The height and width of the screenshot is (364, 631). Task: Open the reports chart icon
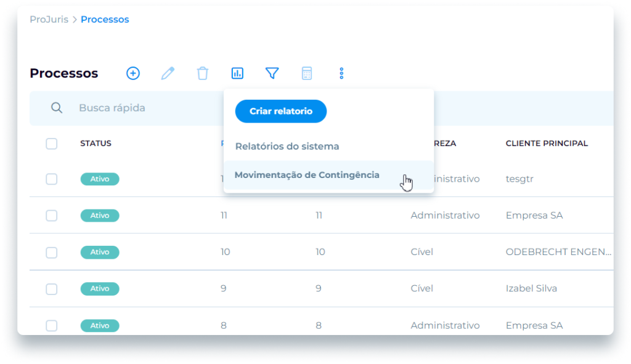click(x=237, y=73)
